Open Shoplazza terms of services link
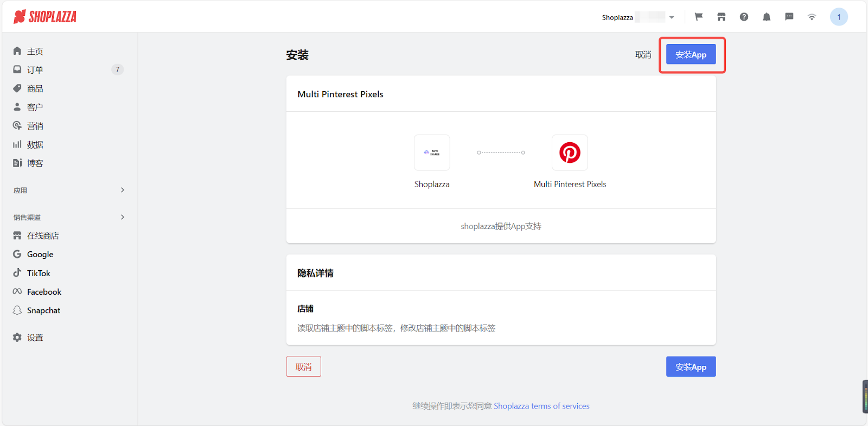868x426 pixels. [x=541, y=406]
